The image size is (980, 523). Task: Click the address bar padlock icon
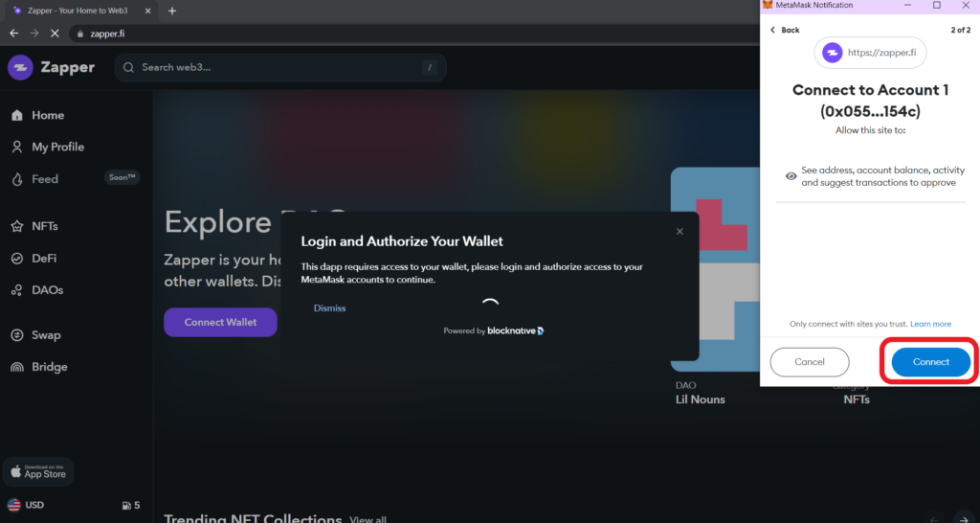80,34
